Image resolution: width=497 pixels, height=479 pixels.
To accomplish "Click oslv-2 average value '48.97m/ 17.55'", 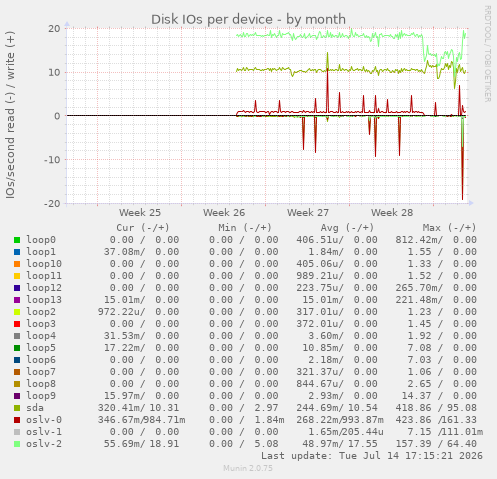I will (x=340, y=444).
